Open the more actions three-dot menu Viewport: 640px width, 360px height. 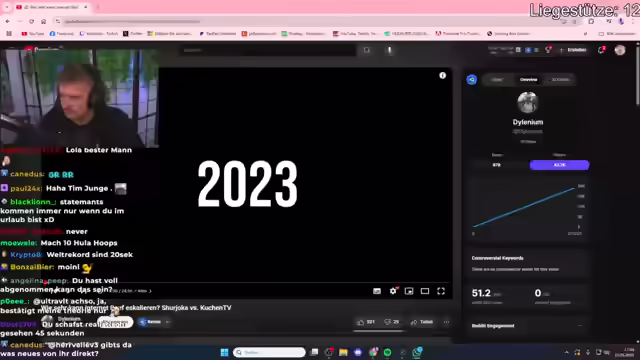click(447, 322)
